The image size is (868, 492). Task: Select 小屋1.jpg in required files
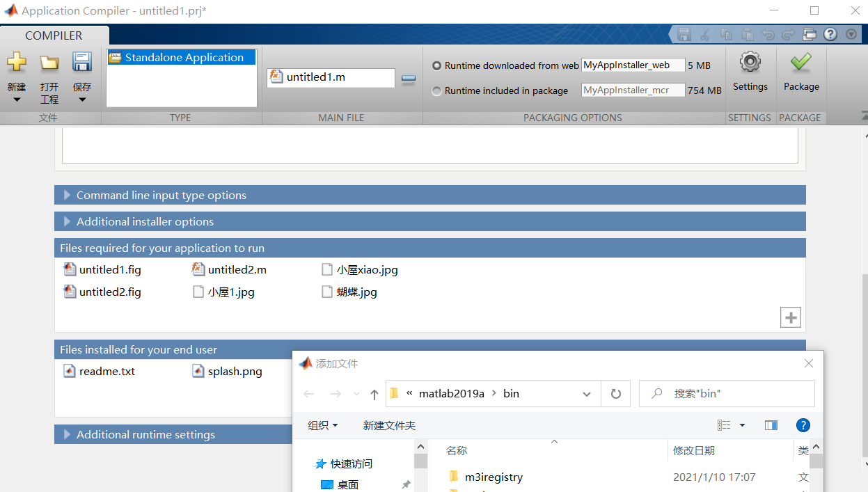point(224,292)
